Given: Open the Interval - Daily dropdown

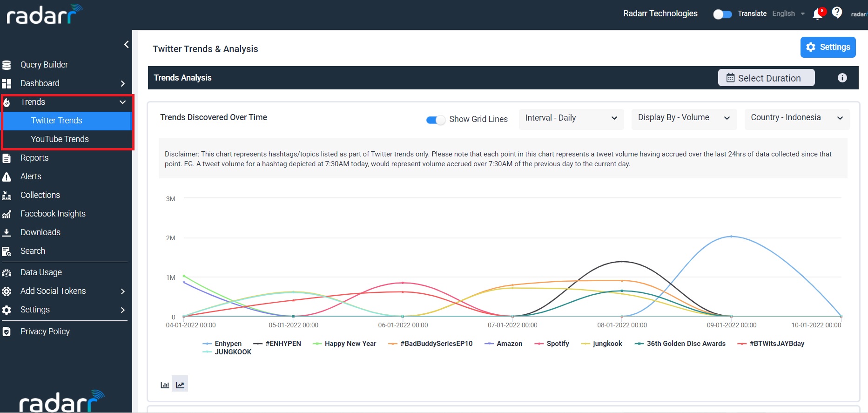Looking at the screenshot, I should point(571,118).
